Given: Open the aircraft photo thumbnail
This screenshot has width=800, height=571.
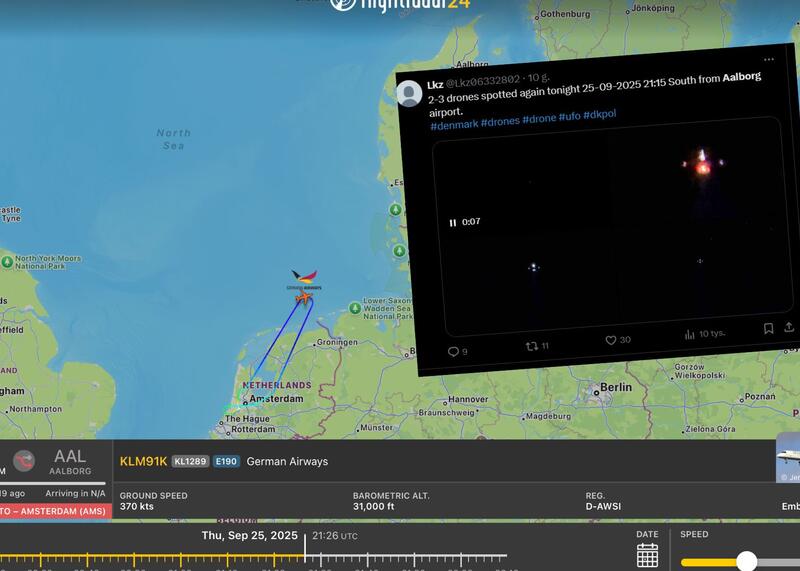Looking at the screenshot, I should click(x=788, y=458).
